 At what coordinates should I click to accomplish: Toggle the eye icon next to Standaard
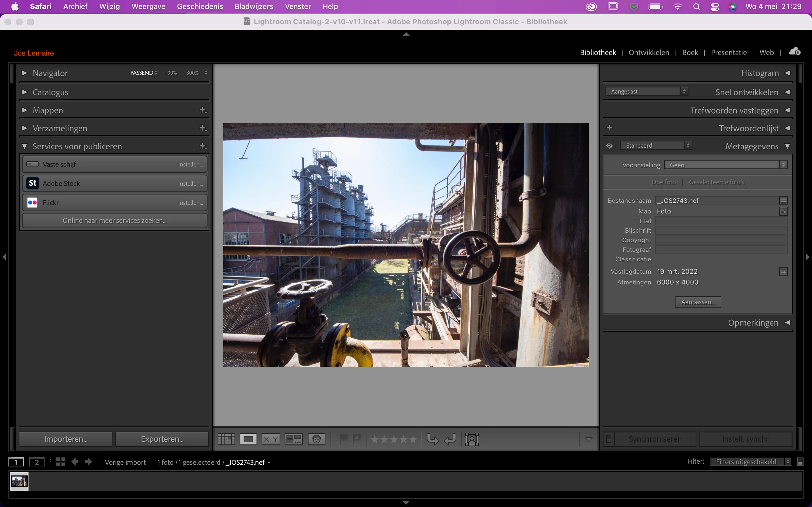[610, 146]
